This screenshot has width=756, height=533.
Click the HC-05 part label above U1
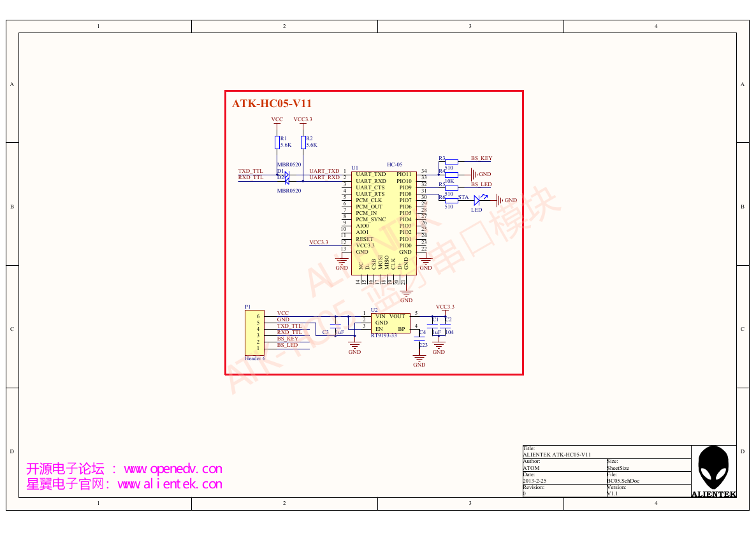click(395, 164)
